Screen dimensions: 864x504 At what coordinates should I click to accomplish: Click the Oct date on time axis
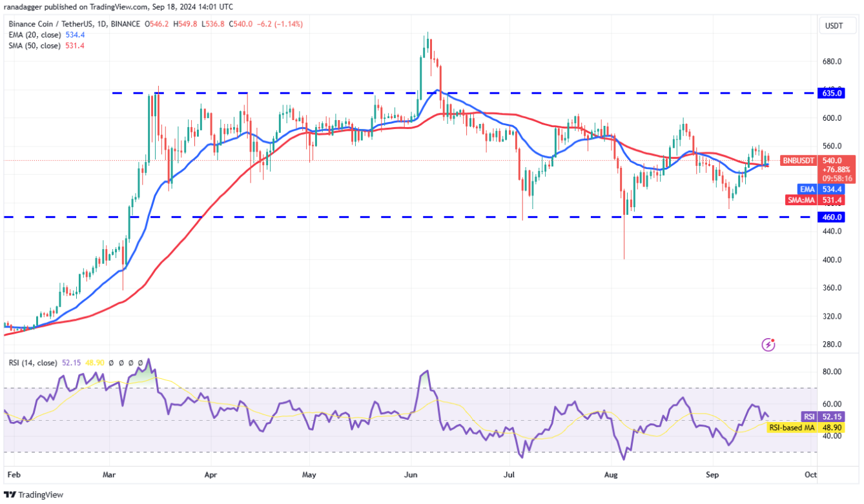pos(811,474)
